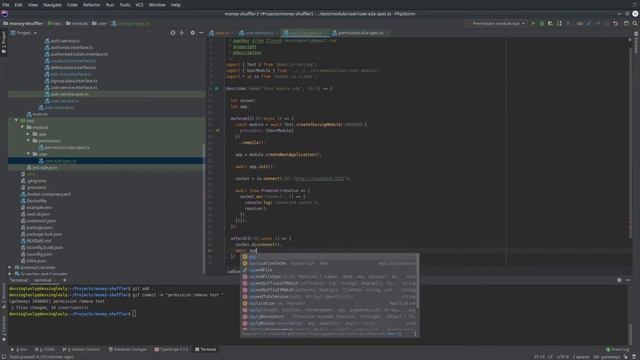The height and width of the screenshot is (360, 640).
Task: Open the VCS menu
Action: pyautogui.click(x=139, y=5)
